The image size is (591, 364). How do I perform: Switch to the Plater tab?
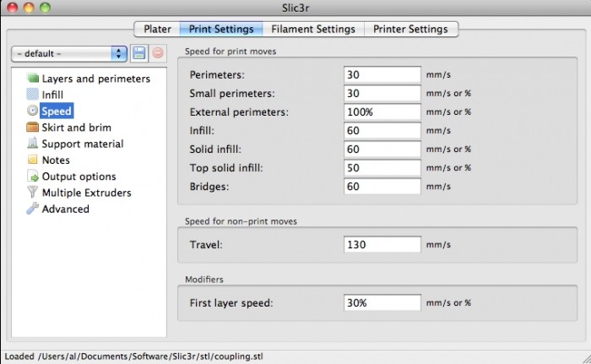157,29
